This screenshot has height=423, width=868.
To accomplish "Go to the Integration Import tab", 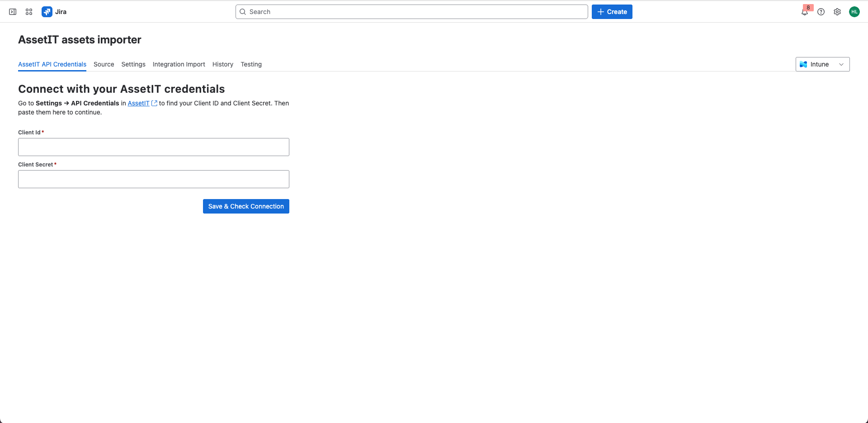I will [x=179, y=64].
